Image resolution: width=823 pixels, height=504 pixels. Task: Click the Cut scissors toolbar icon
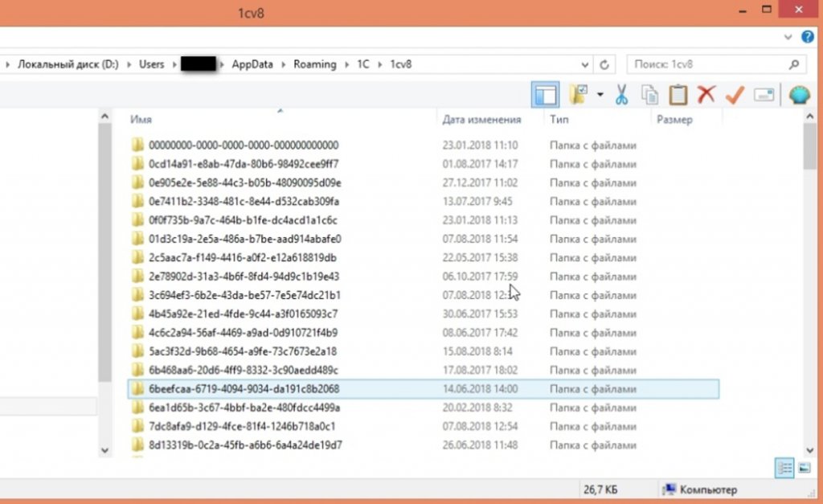(x=621, y=95)
